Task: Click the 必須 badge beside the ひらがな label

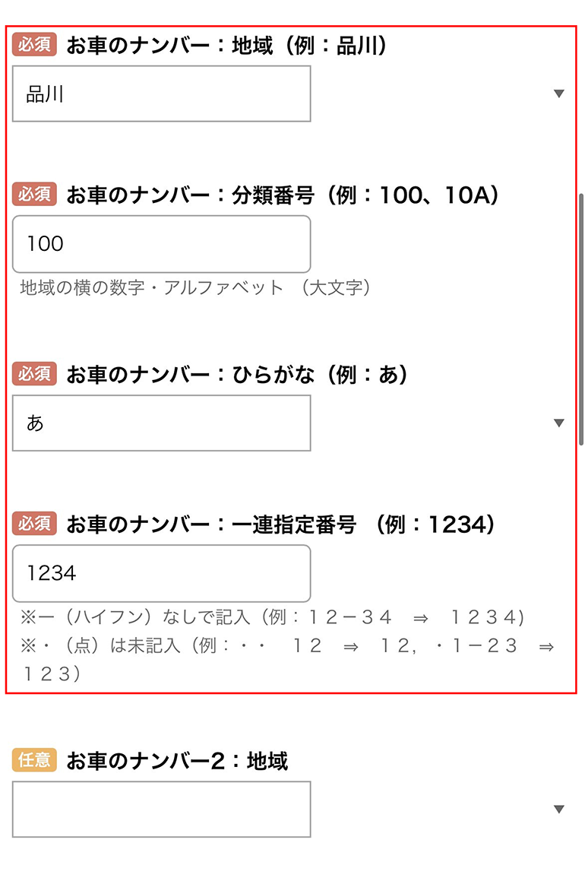Action: click(x=34, y=374)
